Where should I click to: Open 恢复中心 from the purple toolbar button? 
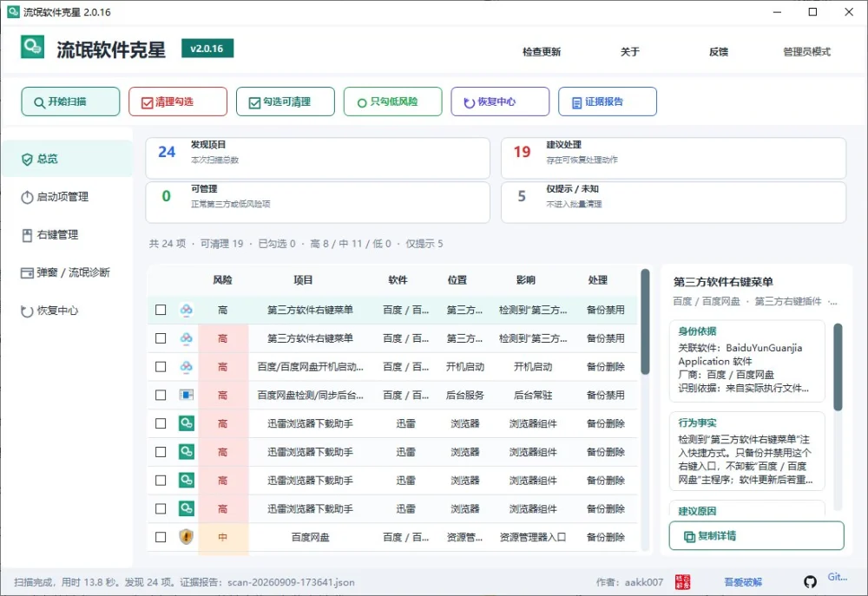point(500,102)
